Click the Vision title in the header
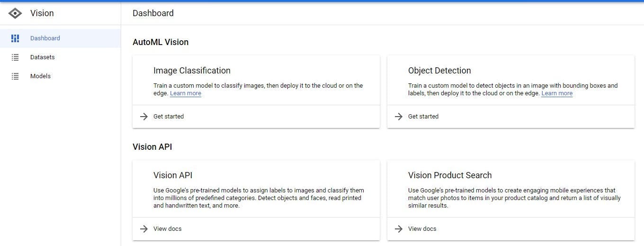Screen dimensions: 644x246 pyautogui.click(x=42, y=13)
